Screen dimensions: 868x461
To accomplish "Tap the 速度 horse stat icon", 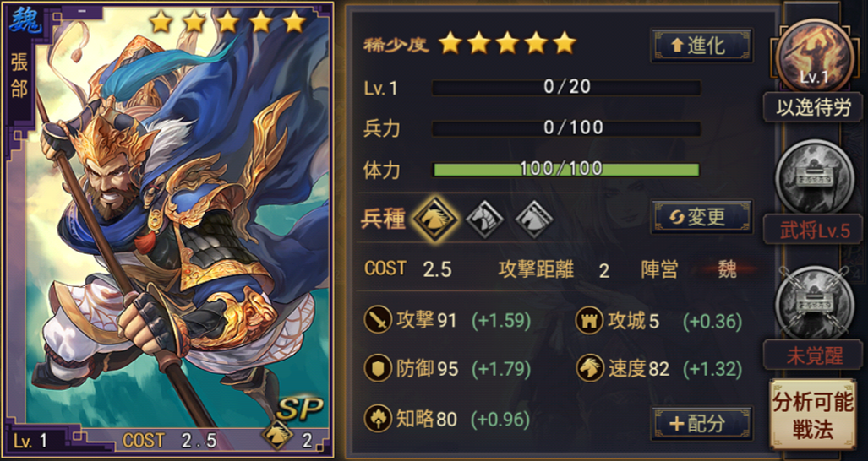I will pos(589,368).
